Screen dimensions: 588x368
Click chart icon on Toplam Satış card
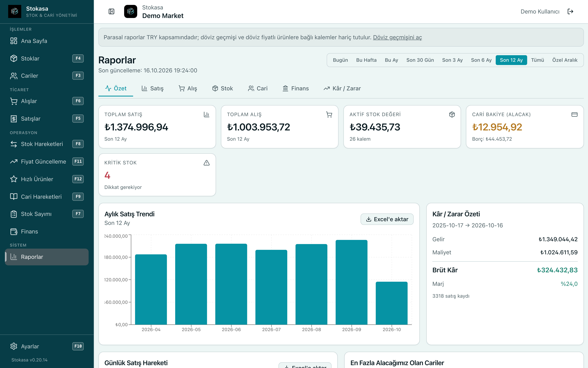(206, 114)
